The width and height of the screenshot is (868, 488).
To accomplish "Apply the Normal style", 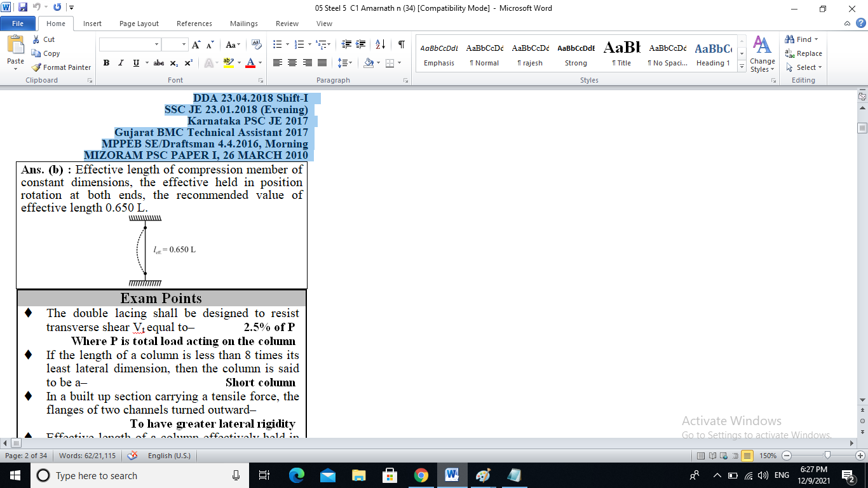I will (x=485, y=55).
